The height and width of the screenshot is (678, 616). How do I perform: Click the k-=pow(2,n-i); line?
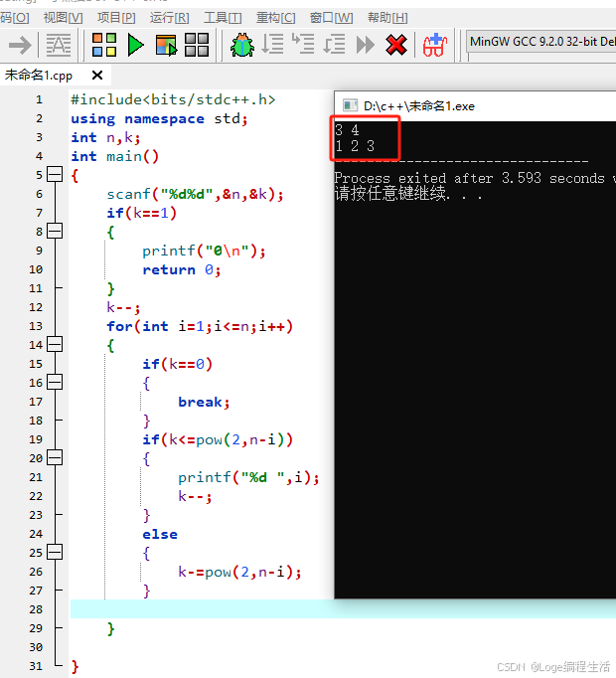[239, 572]
